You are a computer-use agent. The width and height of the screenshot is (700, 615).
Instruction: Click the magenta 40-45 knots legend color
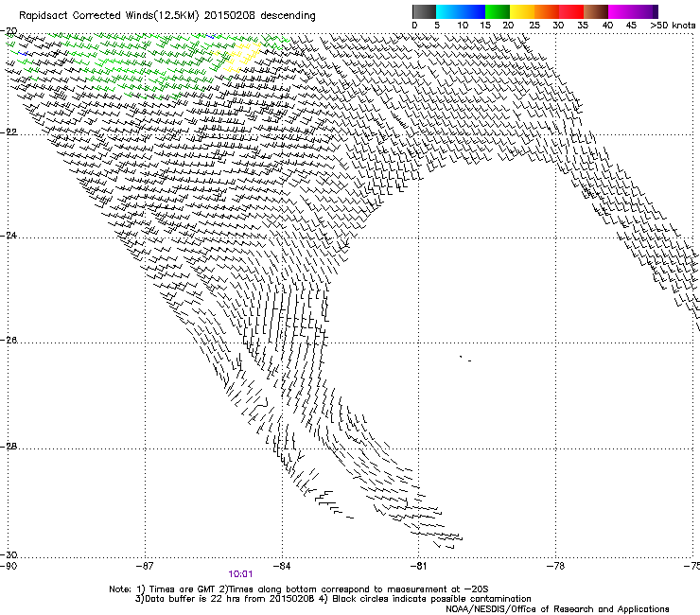coord(621,11)
